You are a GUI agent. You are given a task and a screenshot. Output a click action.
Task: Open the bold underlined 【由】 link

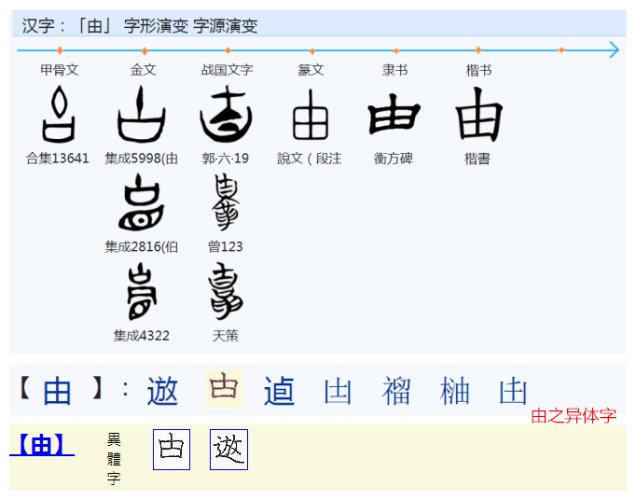[x=42, y=444]
